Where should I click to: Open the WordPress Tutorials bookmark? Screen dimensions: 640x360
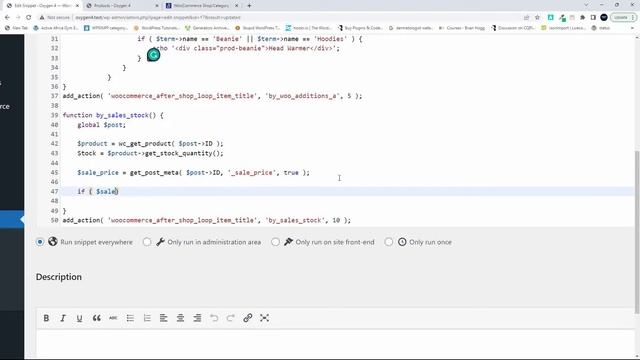[x=156, y=28]
